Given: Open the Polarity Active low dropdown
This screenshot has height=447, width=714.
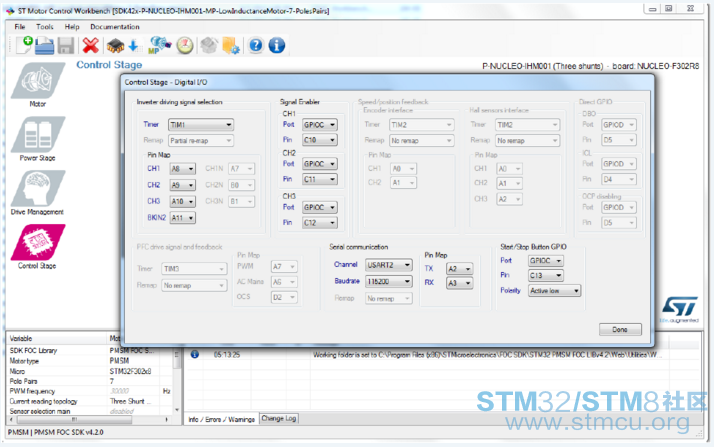Looking at the screenshot, I should (554, 290).
